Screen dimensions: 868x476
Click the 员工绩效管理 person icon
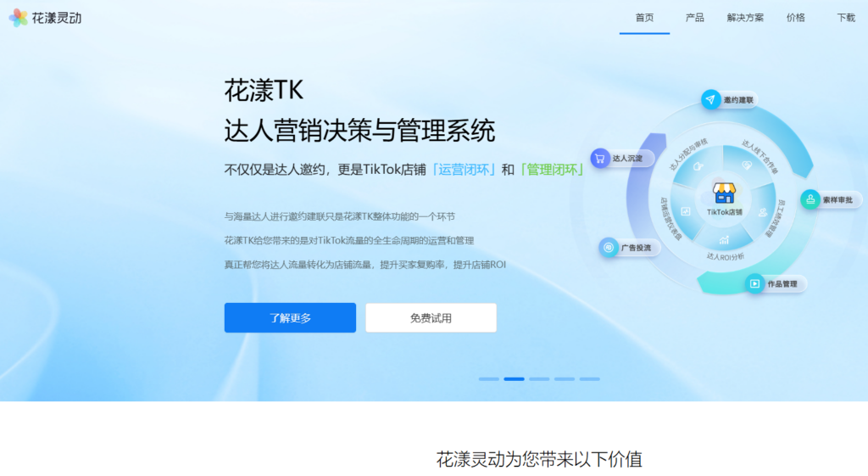point(763,212)
